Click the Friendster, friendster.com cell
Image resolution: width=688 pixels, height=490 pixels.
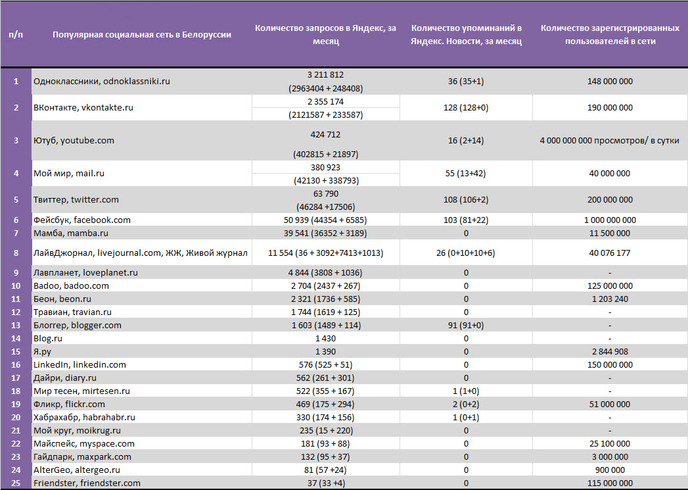pos(142,483)
